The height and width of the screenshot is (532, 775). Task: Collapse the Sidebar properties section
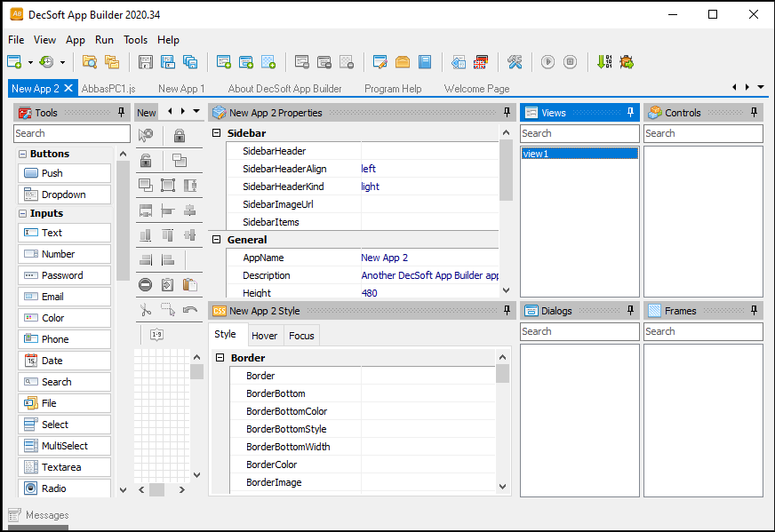point(216,133)
